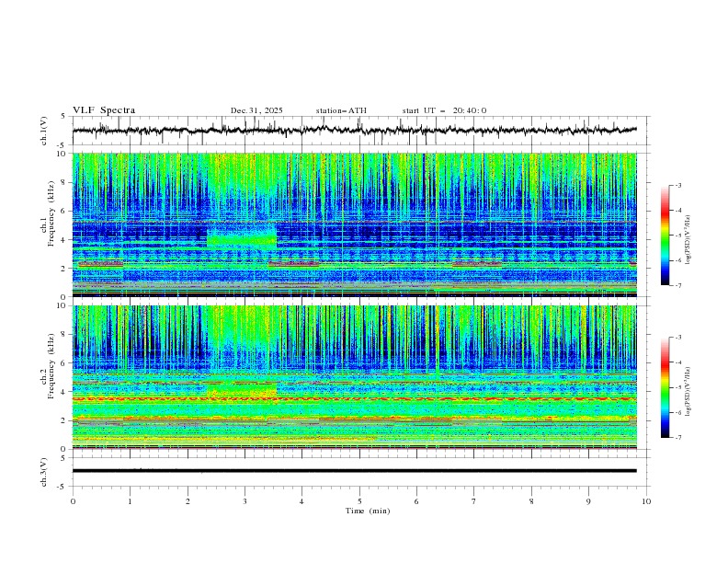Screen dimensions: 728x563
Task: Click the 'VLF Spectra' title text
Action: pyautogui.click(x=104, y=110)
